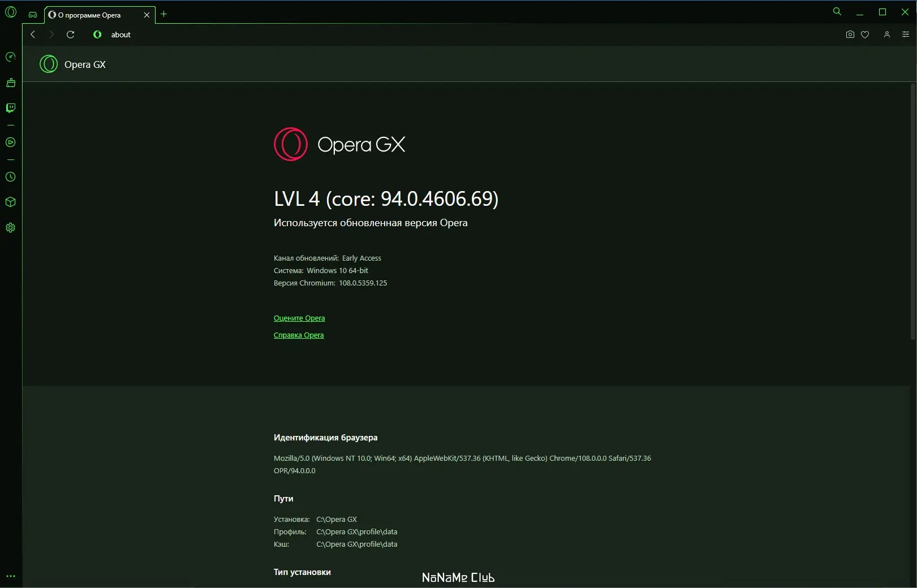This screenshot has width=917, height=588.
Task: Open Extensions cube icon in sidebar
Action: pos(10,202)
